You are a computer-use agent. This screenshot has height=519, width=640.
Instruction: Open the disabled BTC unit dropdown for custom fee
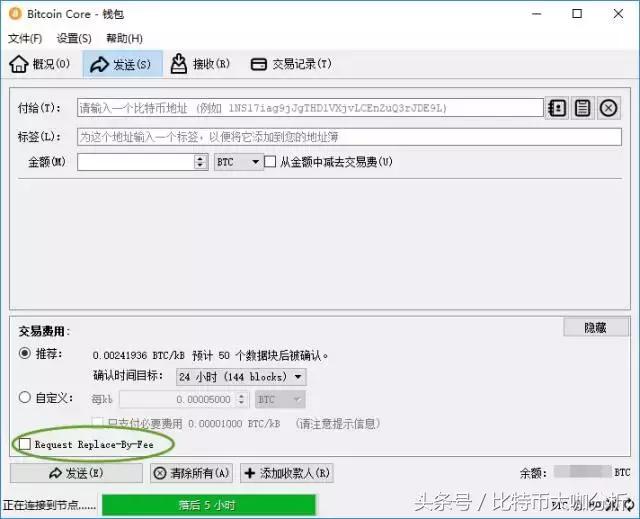(x=280, y=399)
